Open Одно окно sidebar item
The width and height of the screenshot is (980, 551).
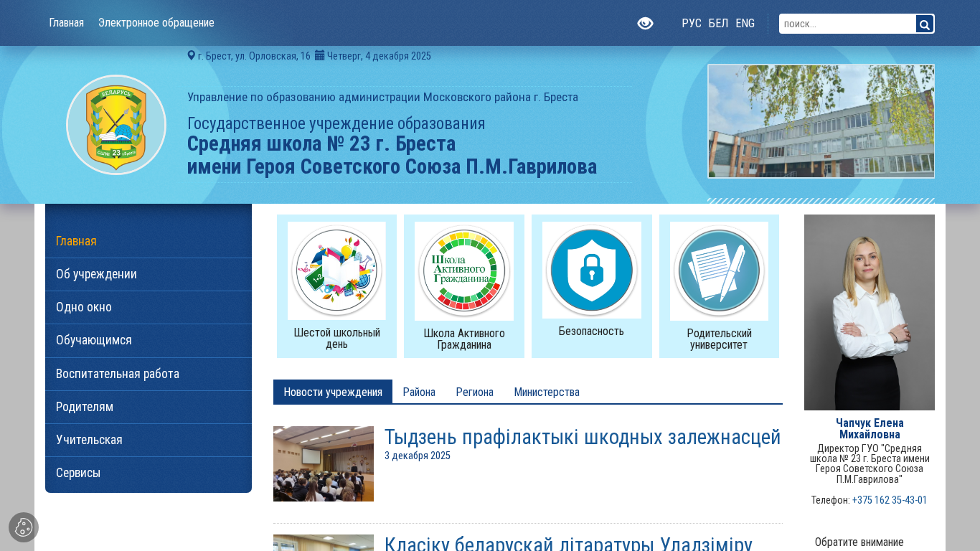pos(149,307)
